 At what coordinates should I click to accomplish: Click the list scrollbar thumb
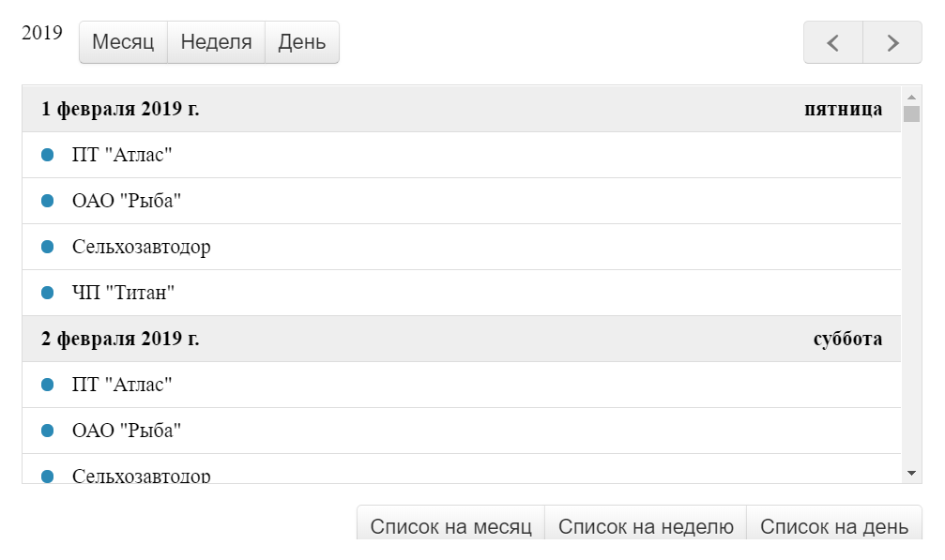pyautogui.click(x=911, y=114)
